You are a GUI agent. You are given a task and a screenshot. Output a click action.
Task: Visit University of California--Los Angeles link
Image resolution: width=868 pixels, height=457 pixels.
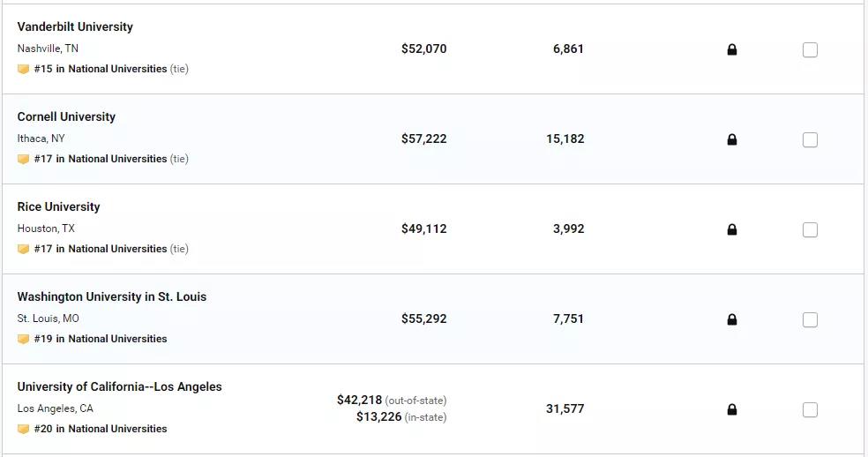coord(120,386)
